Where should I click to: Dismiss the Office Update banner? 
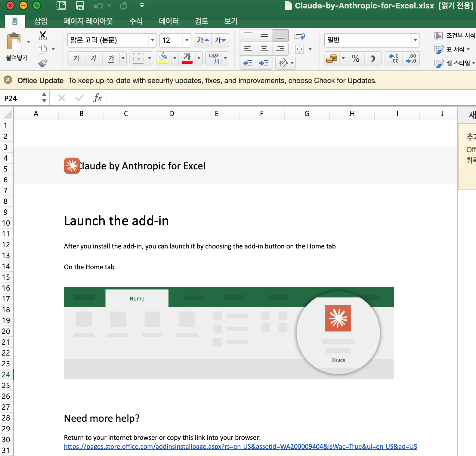click(x=8, y=80)
